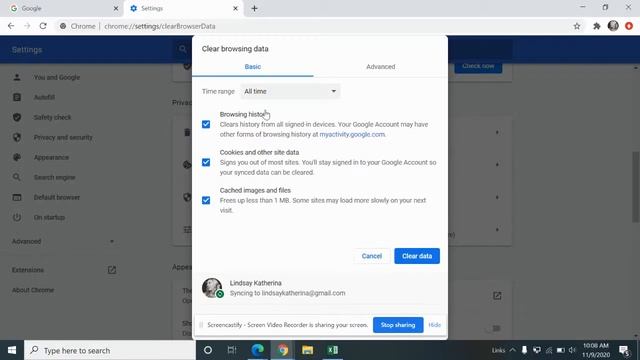Viewport: 640px width, 360px height.
Task: Uncheck Cached images and files
Action: click(x=206, y=200)
